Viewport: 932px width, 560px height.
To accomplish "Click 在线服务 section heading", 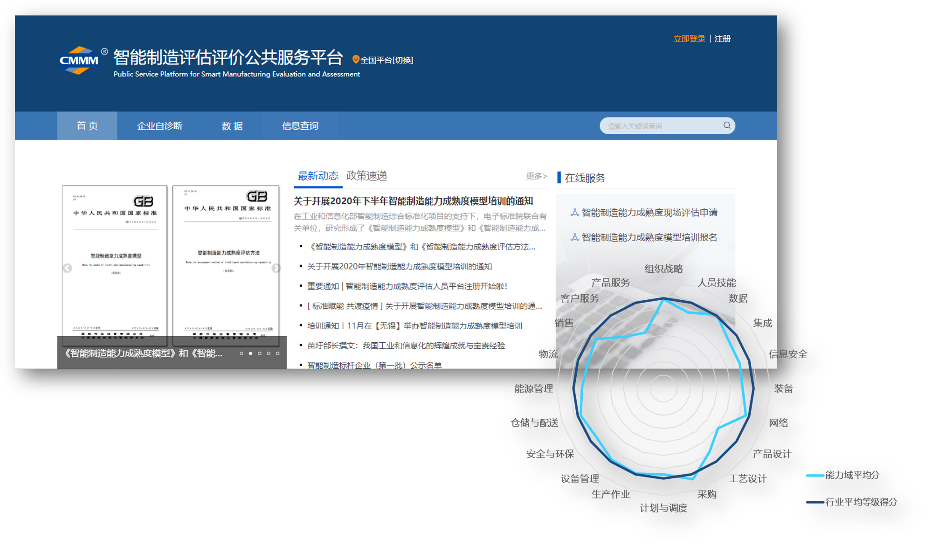I will click(585, 178).
